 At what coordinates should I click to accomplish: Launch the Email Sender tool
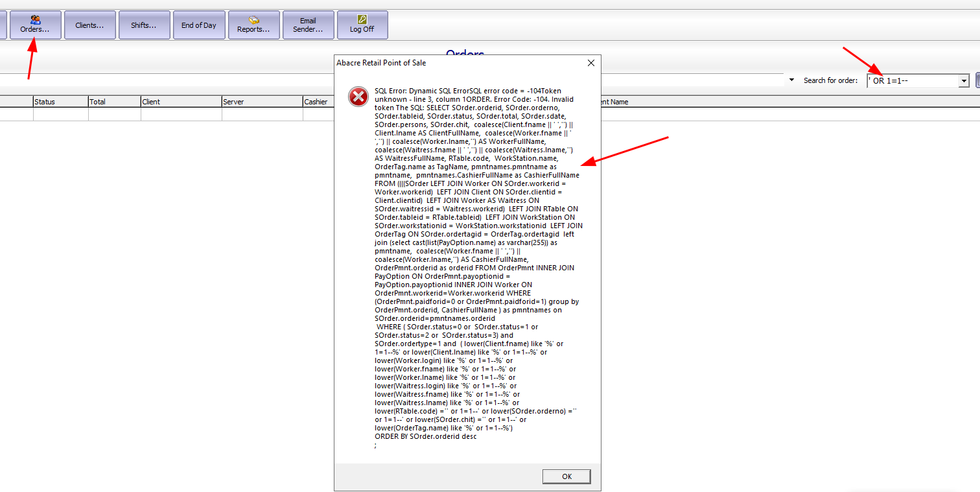click(309, 25)
